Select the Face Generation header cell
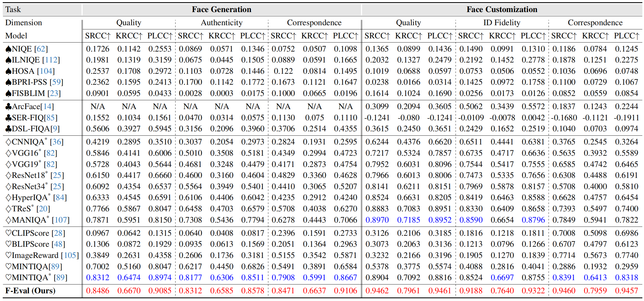 point(221,10)
